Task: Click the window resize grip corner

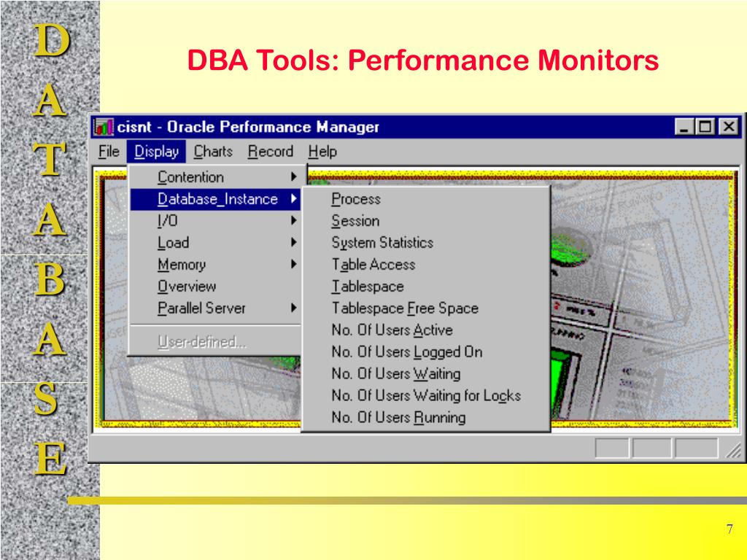Action: (733, 449)
